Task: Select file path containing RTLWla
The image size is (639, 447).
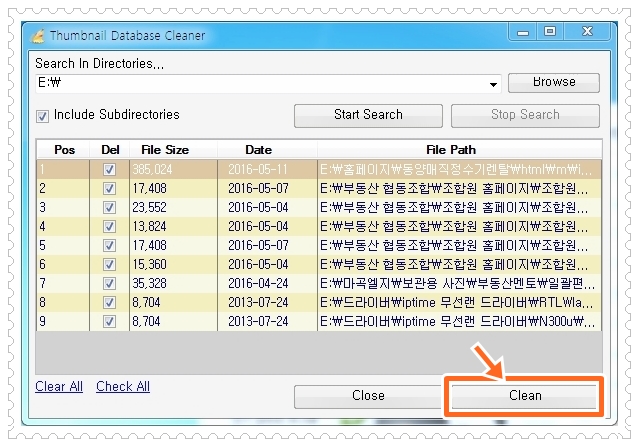Action: pos(459,302)
